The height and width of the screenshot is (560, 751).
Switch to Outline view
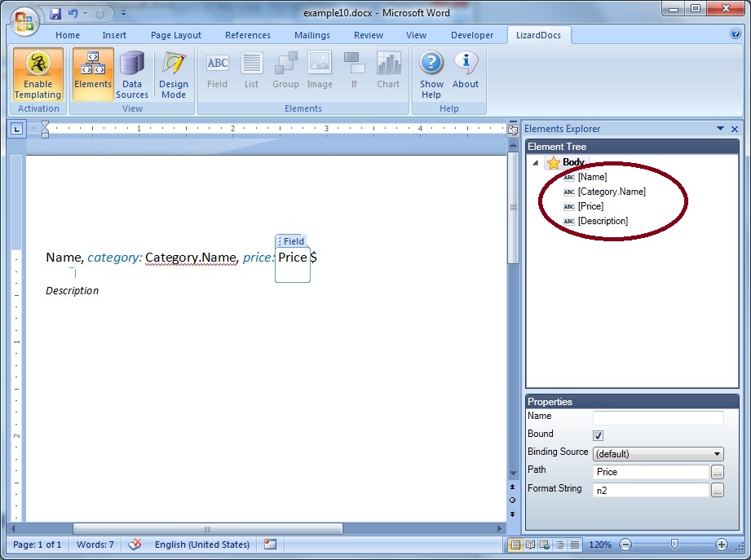pos(559,545)
